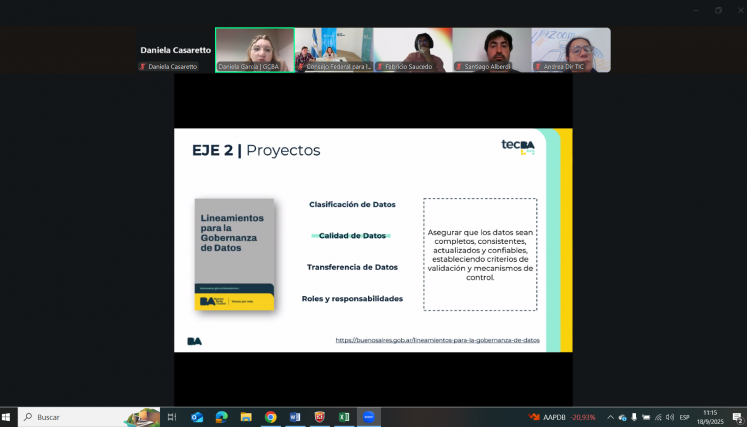This screenshot has height=427, width=747.
Task: Click the Lineamientos para la Gobernanza cover
Action: click(x=234, y=254)
